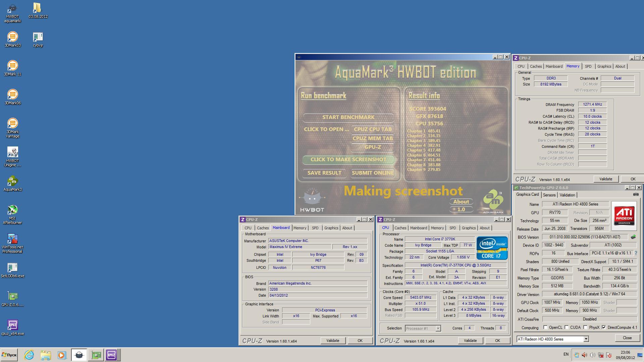Click the taskbar clock showing 23:06
Screen dimensions: 644x362
point(625,355)
